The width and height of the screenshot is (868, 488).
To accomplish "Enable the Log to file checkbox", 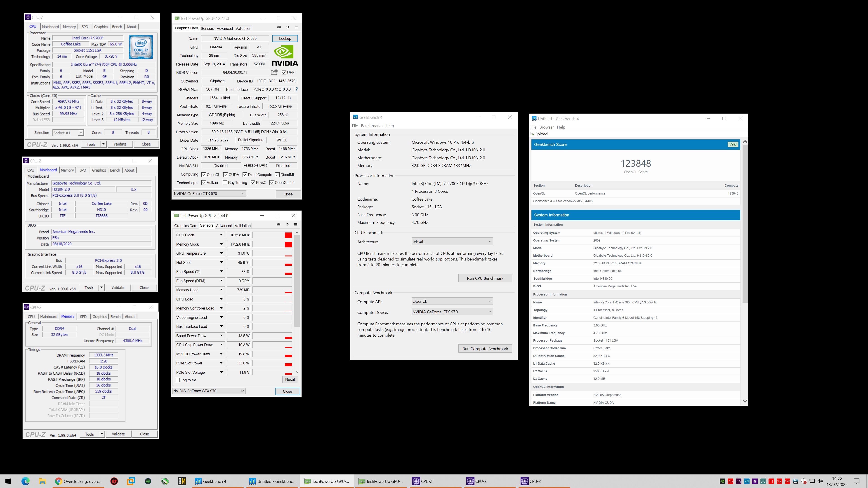I will click(x=178, y=380).
